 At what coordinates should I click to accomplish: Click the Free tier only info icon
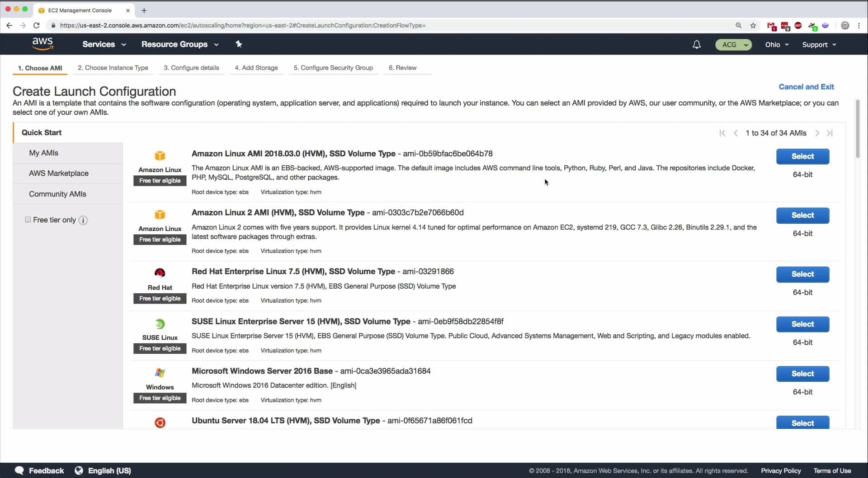click(83, 220)
